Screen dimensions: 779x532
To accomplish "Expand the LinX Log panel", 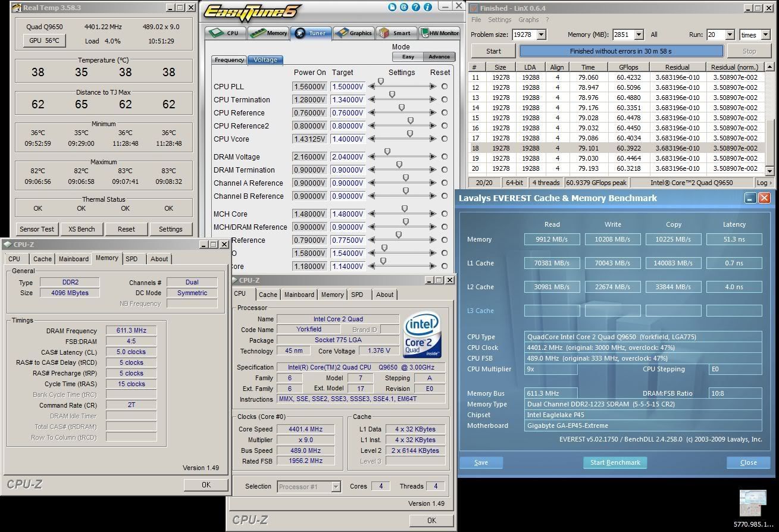I will click(764, 183).
